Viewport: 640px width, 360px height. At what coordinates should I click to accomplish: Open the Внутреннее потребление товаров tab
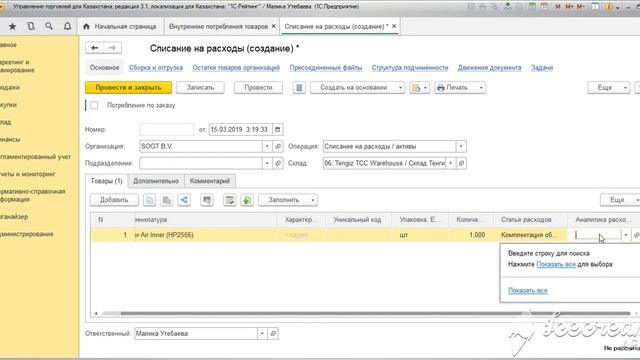[x=218, y=27]
